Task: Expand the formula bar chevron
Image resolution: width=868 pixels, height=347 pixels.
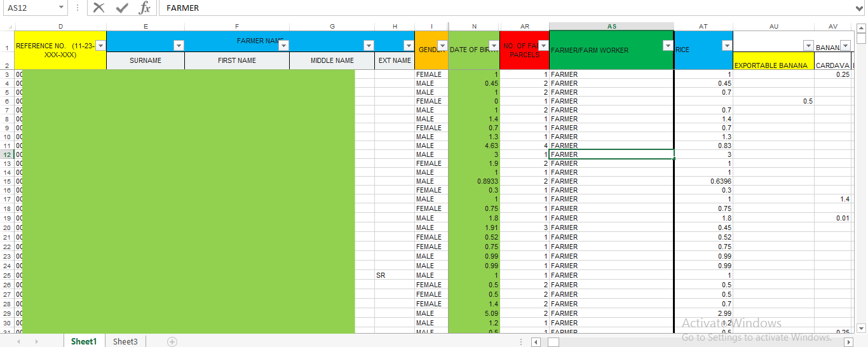Action: click(x=859, y=8)
